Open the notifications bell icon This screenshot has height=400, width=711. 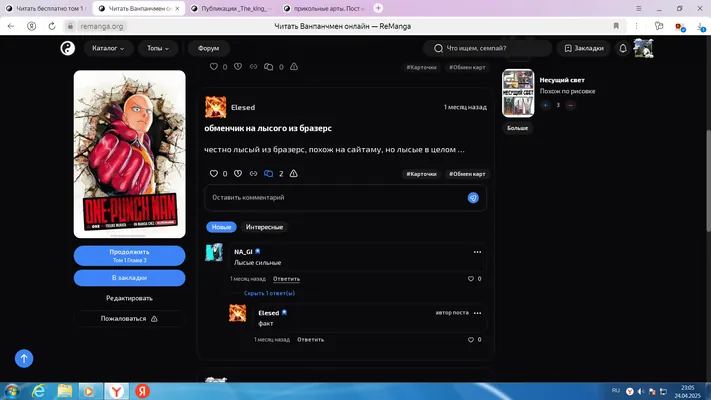(x=623, y=48)
